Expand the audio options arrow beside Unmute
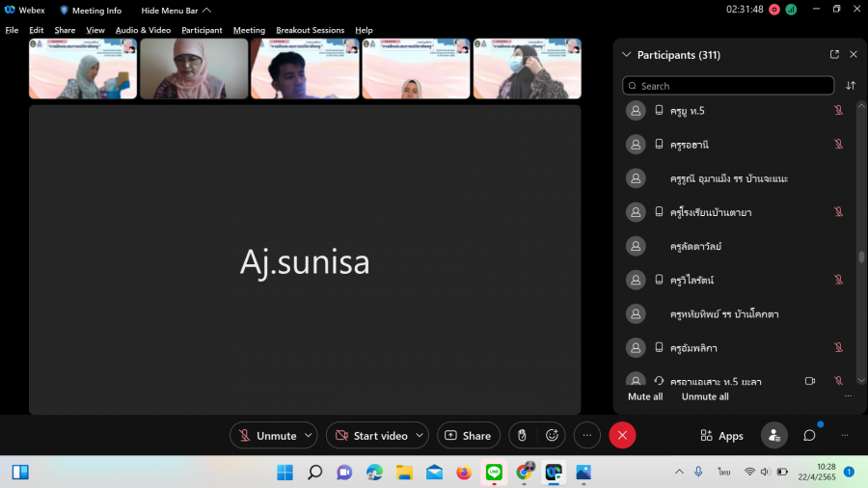Image resolution: width=868 pixels, height=488 pixels. 309,436
